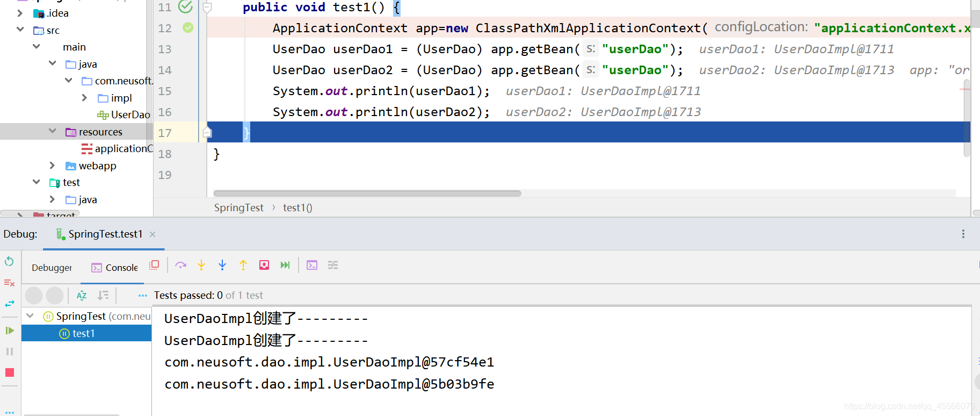The image size is (980, 416).
Task: Open the Debug panel vertical three-dot menu
Action: point(963,234)
